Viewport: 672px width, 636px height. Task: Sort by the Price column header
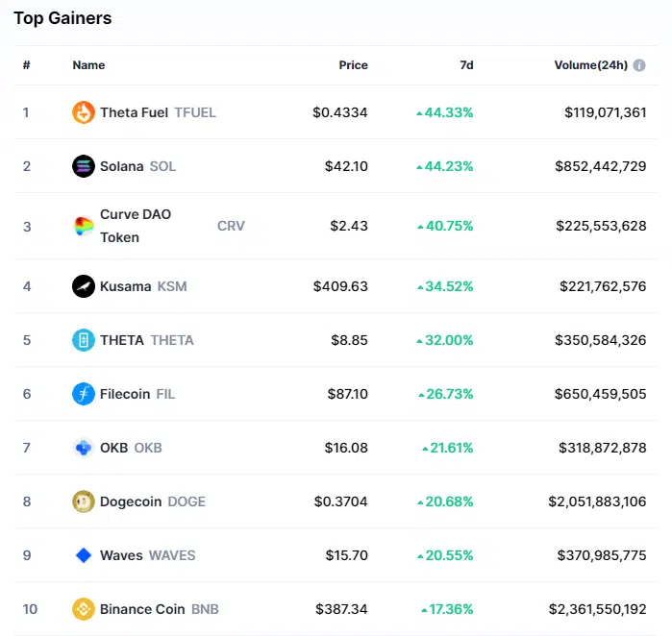[x=353, y=65]
